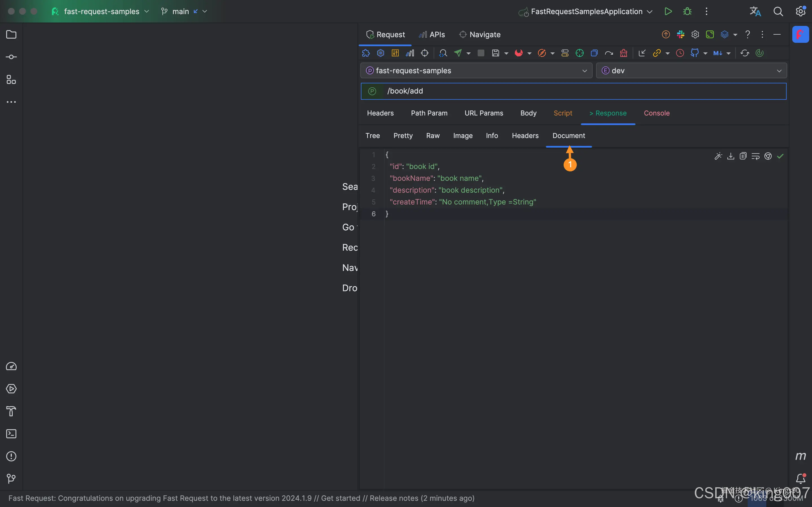Click the red broom clear icon

623,53
